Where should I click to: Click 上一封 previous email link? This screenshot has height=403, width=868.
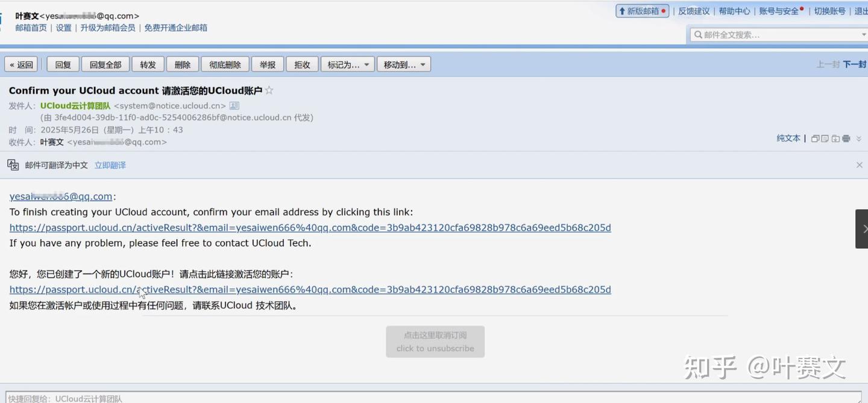click(828, 64)
